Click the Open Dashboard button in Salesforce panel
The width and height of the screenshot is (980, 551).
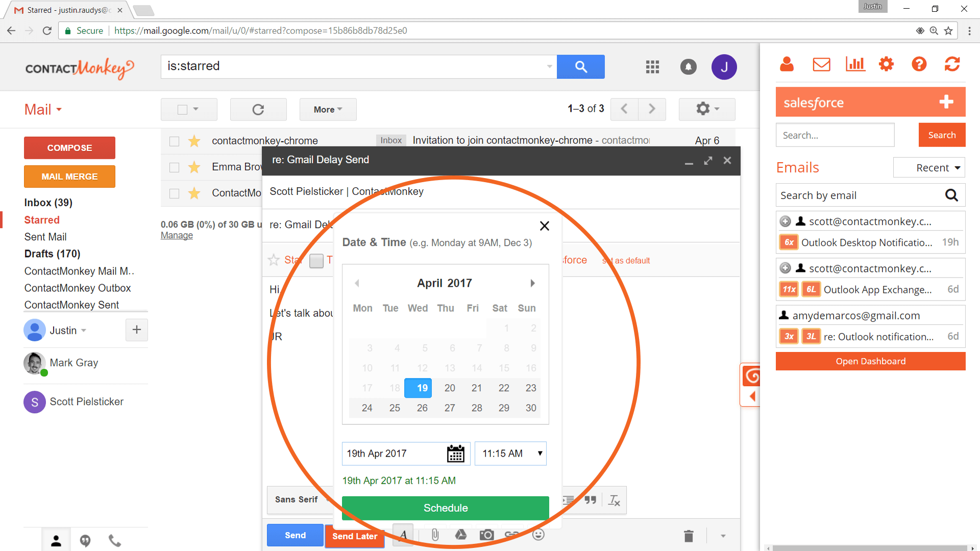(x=870, y=361)
